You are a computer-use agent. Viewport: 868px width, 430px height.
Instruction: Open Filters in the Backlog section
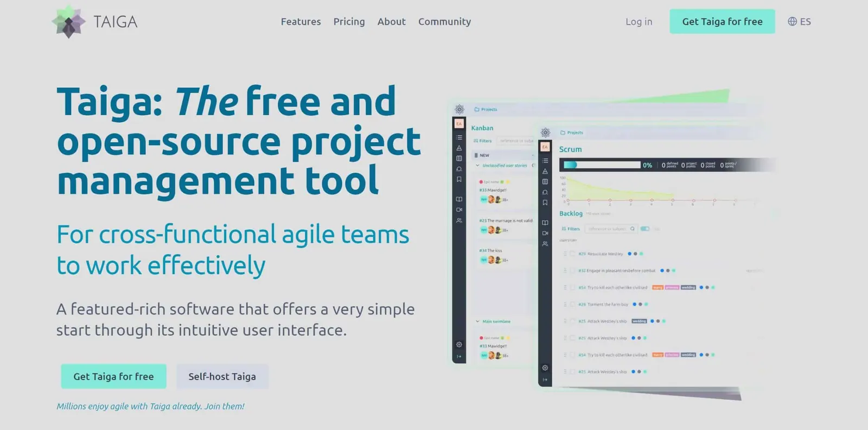point(571,229)
